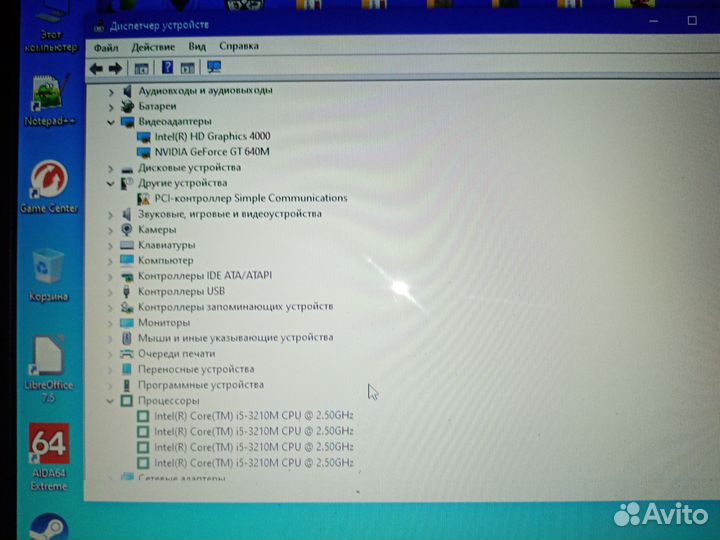Open desktop icon Notepad++

click(x=50, y=101)
